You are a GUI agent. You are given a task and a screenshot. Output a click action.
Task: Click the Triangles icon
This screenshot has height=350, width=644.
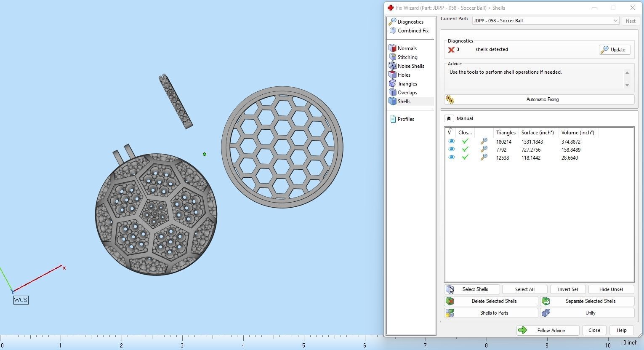pyautogui.click(x=392, y=84)
